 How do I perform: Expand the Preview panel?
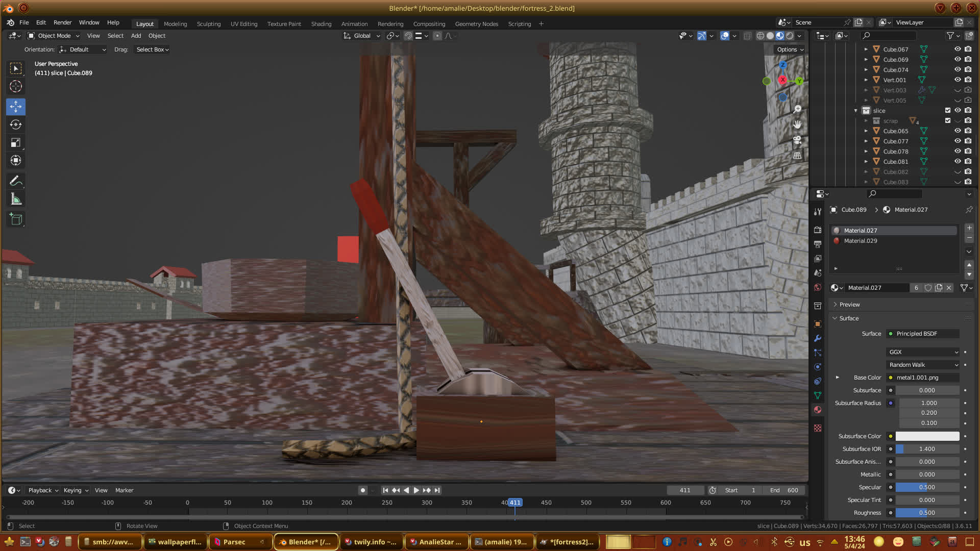(x=849, y=305)
